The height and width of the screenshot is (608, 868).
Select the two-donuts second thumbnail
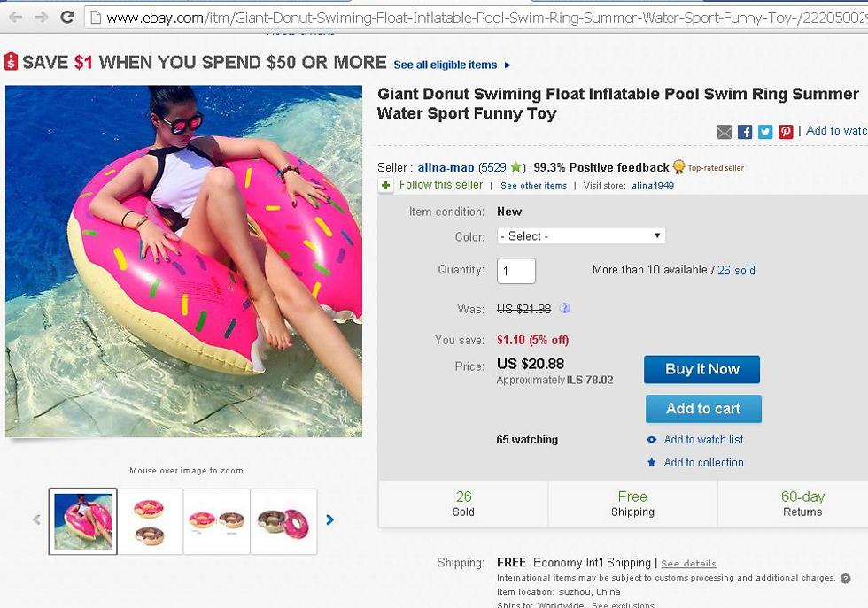[150, 521]
